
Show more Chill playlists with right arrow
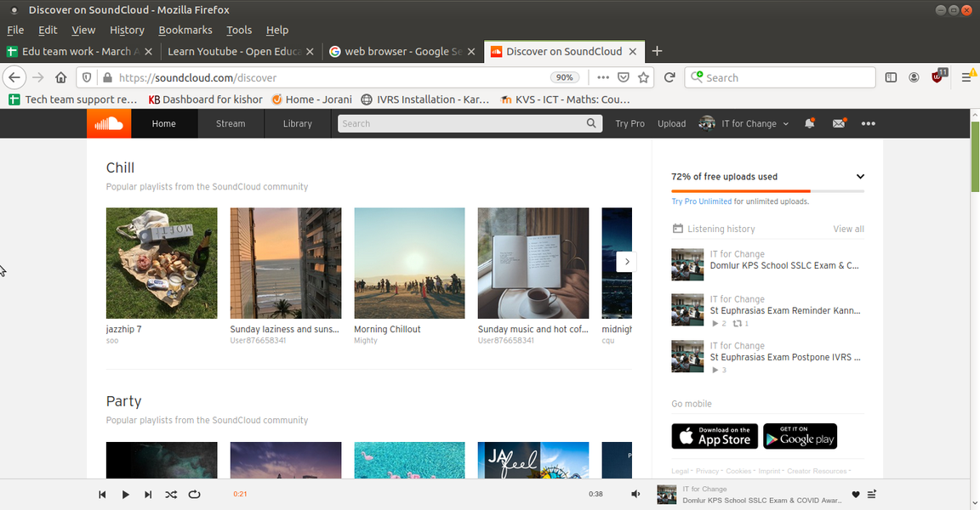tap(626, 262)
